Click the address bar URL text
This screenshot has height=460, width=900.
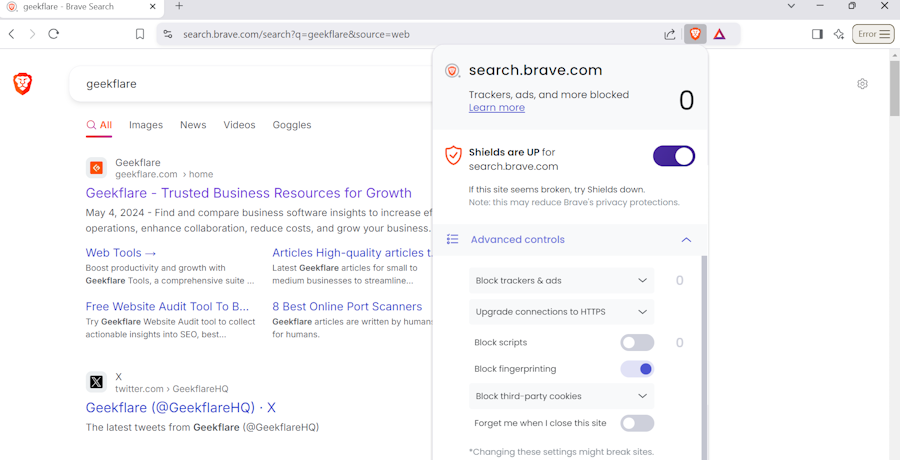(x=296, y=34)
